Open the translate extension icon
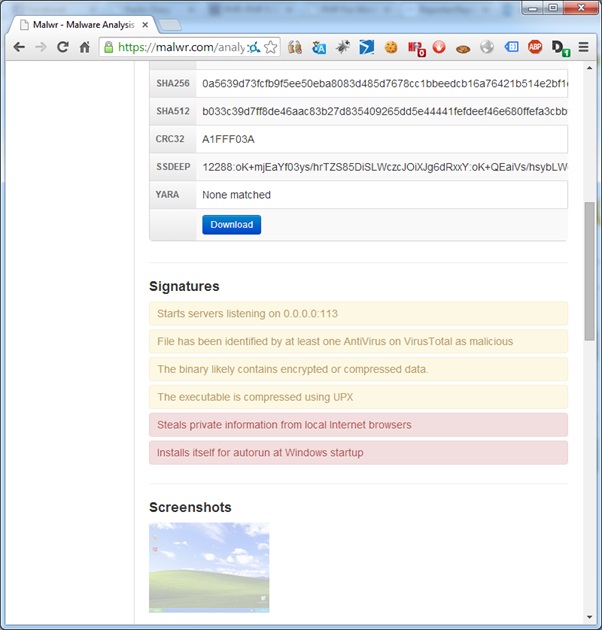 [319, 47]
